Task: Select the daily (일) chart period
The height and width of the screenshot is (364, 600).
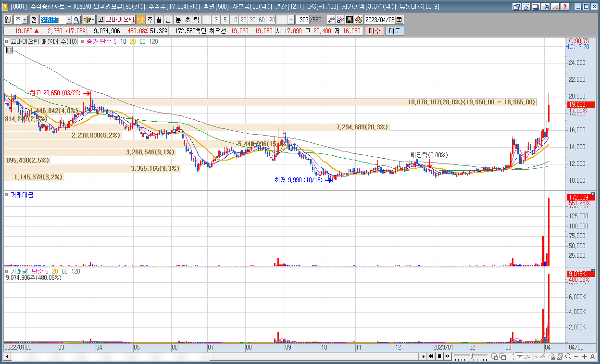Action: coord(140,20)
